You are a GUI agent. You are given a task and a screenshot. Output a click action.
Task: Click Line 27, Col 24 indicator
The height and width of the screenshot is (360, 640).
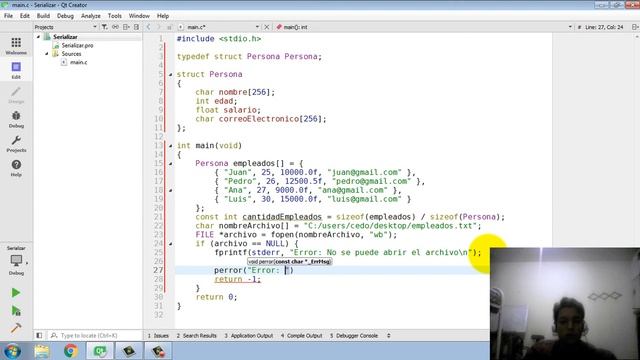604,27
